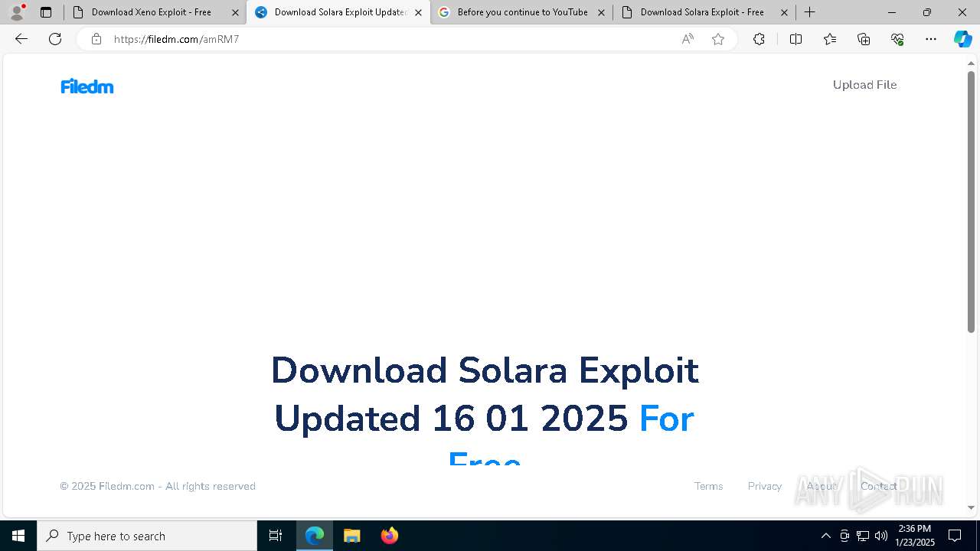Open the browser profile icon
This screenshot has height=551, width=980.
[x=17, y=12]
